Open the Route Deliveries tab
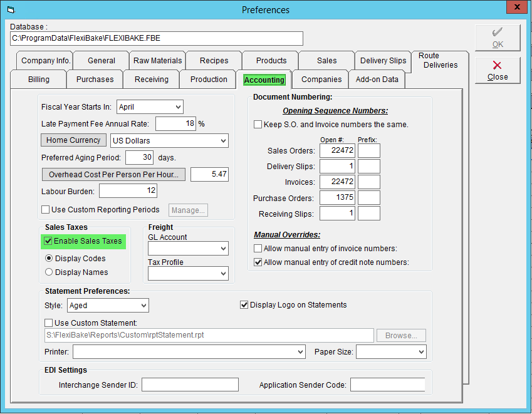 [440, 60]
